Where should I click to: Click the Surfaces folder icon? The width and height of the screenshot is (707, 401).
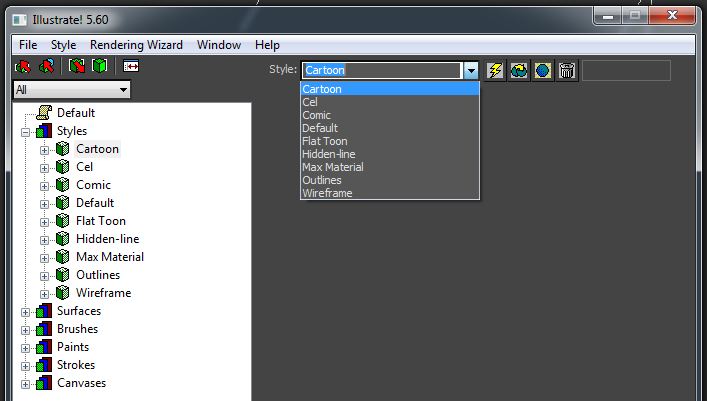pyautogui.click(x=44, y=311)
